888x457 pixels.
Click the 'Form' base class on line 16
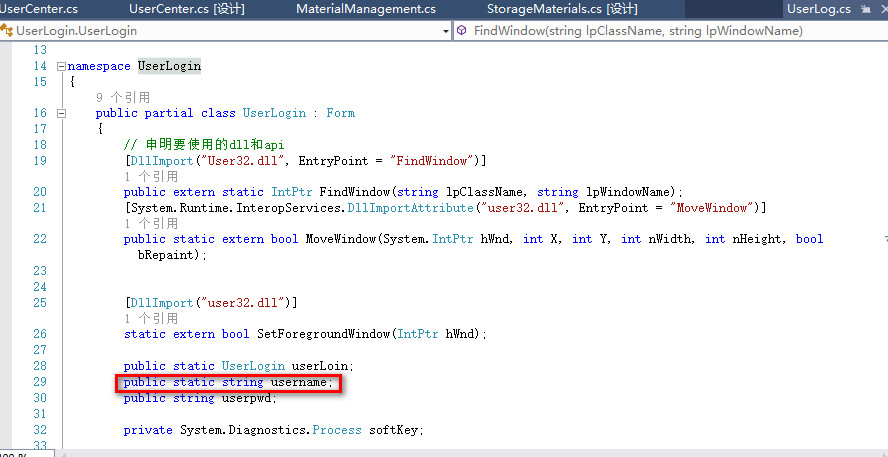pyautogui.click(x=340, y=113)
